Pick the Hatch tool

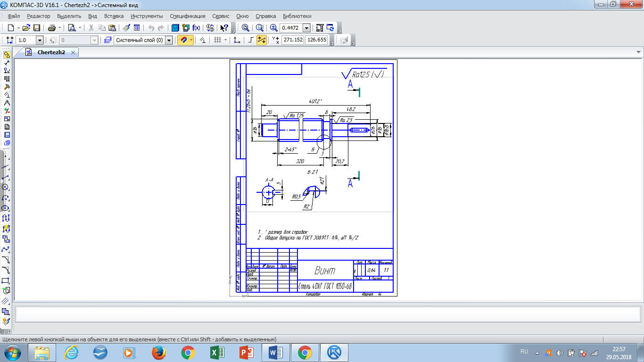coord(6,312)
